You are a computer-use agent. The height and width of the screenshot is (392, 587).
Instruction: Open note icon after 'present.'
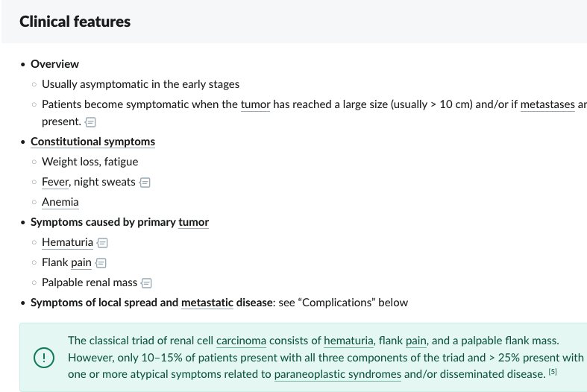coord(90,121)
